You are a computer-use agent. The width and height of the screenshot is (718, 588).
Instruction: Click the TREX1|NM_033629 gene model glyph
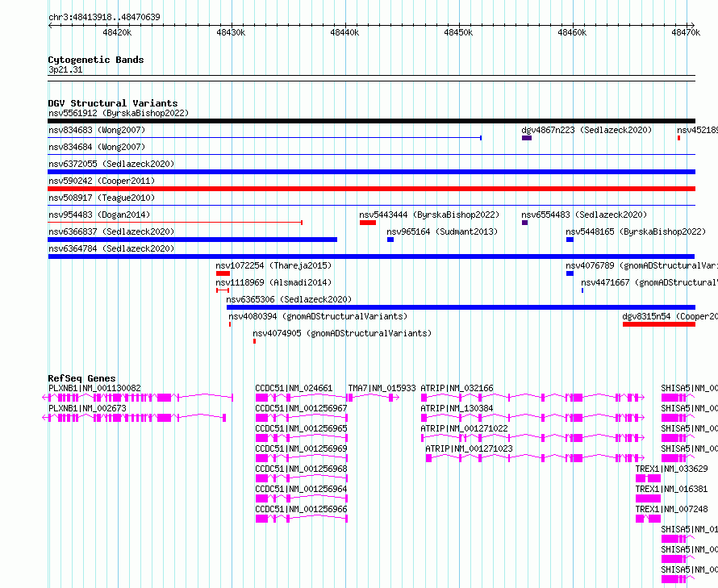(x=649, y=478)
